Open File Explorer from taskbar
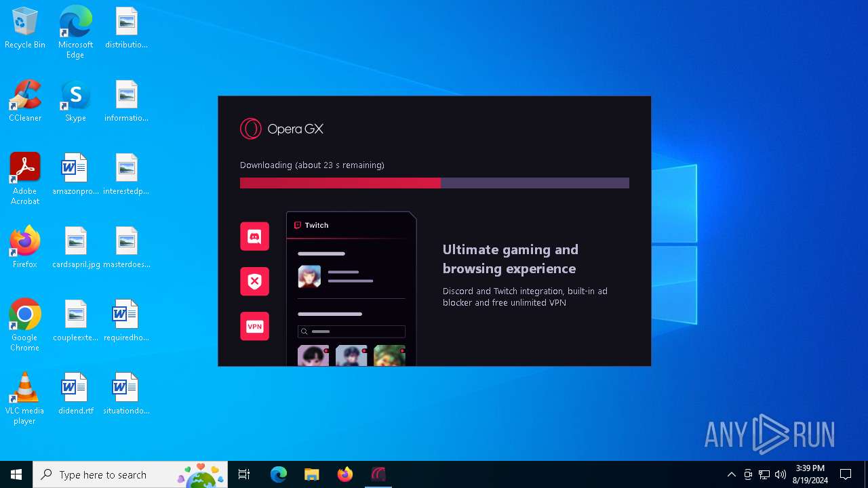 point(312,474)
